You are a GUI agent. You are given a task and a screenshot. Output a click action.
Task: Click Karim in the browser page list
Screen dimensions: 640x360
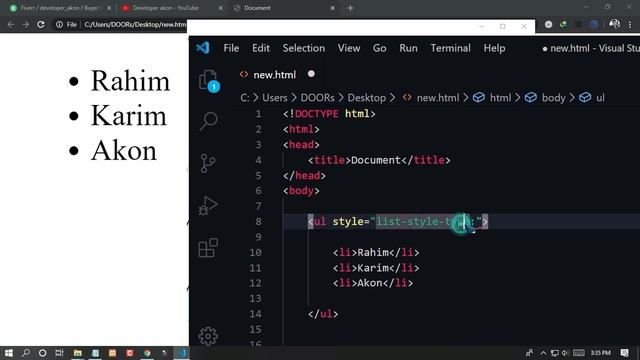tap(129, 116)
